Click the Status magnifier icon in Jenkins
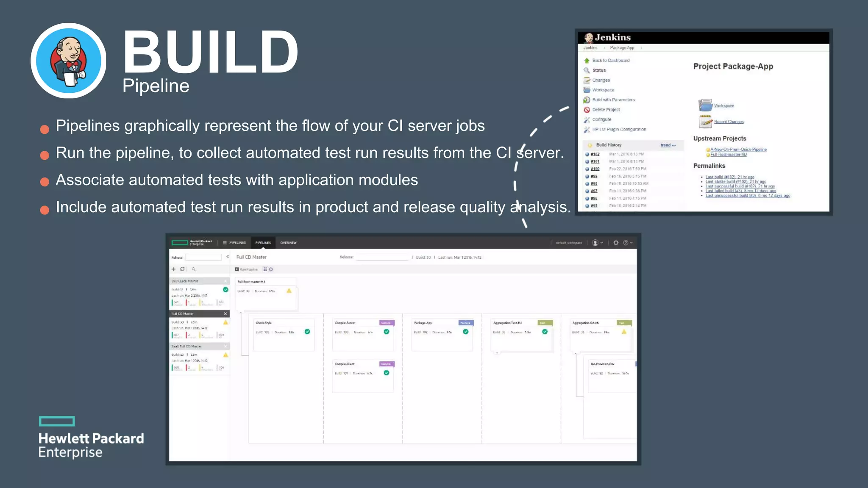 click(x=587, y=70)
